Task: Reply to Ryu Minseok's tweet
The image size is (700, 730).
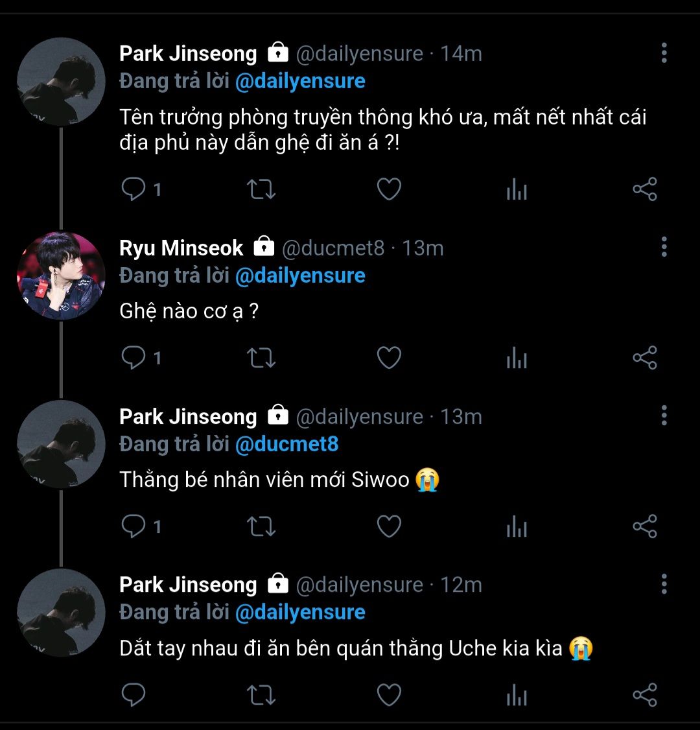Action: pyautogui.click(x=134, y=358)
